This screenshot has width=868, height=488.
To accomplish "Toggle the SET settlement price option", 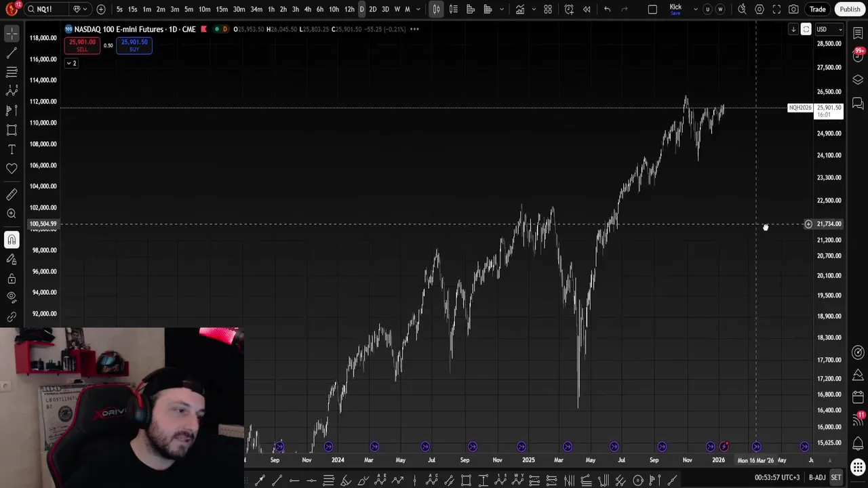I will point(836,478).
